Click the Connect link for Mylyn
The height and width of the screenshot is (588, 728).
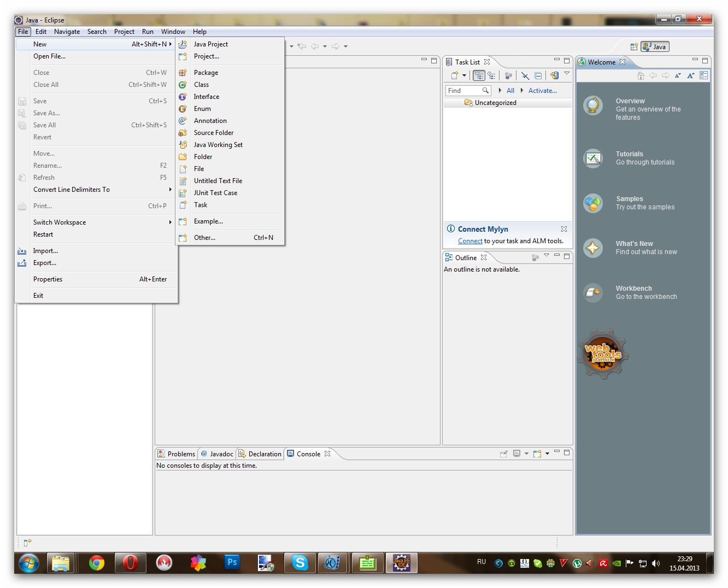click(x=470, y=241)
